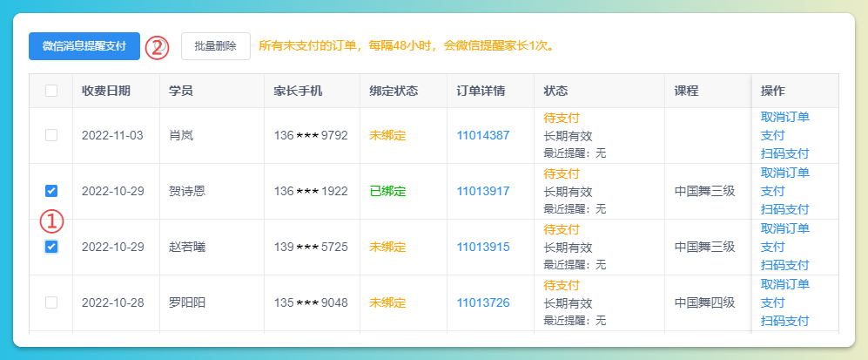The height and width of the screenshot is (360, 868).
Task: Click 待支付 status in 罗阳阳's row
Action: 562,285
